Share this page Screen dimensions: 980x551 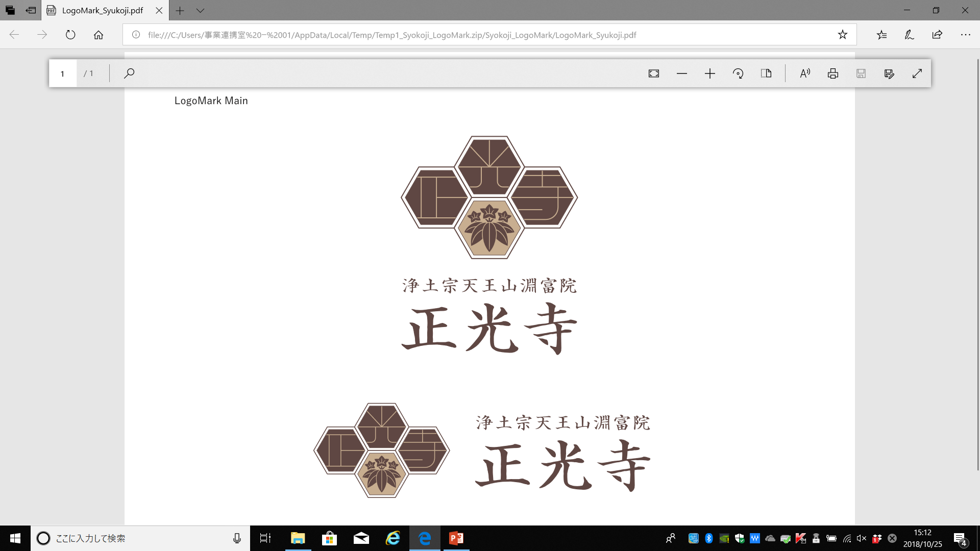click(x=937, y=35)
